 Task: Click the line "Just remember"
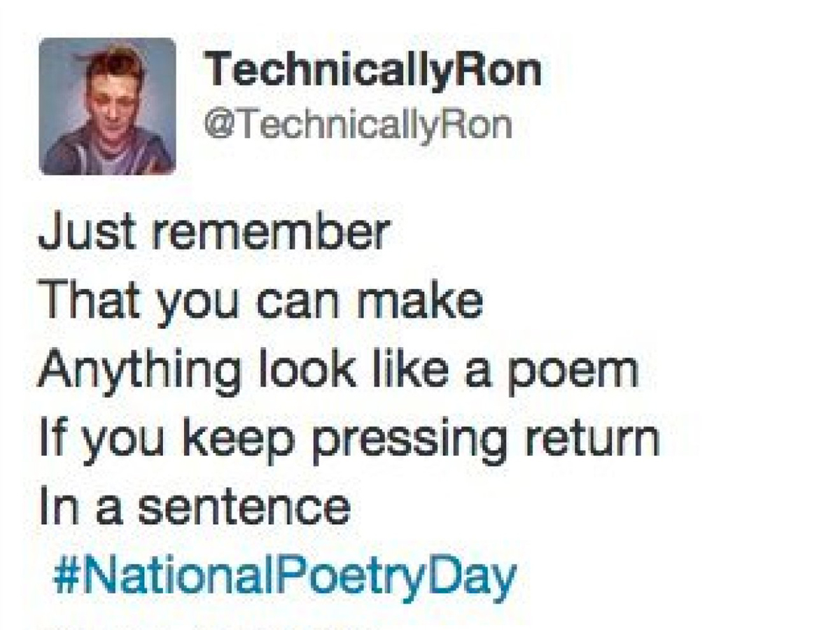(213, 233)
